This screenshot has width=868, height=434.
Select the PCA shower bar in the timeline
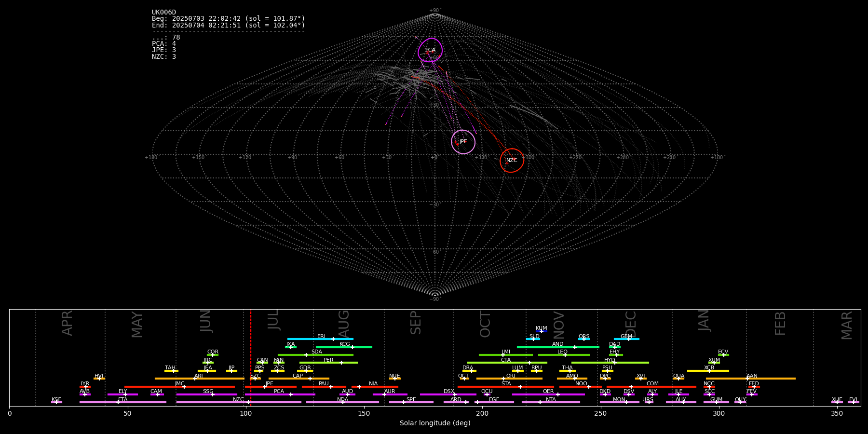tap(280, 394)
